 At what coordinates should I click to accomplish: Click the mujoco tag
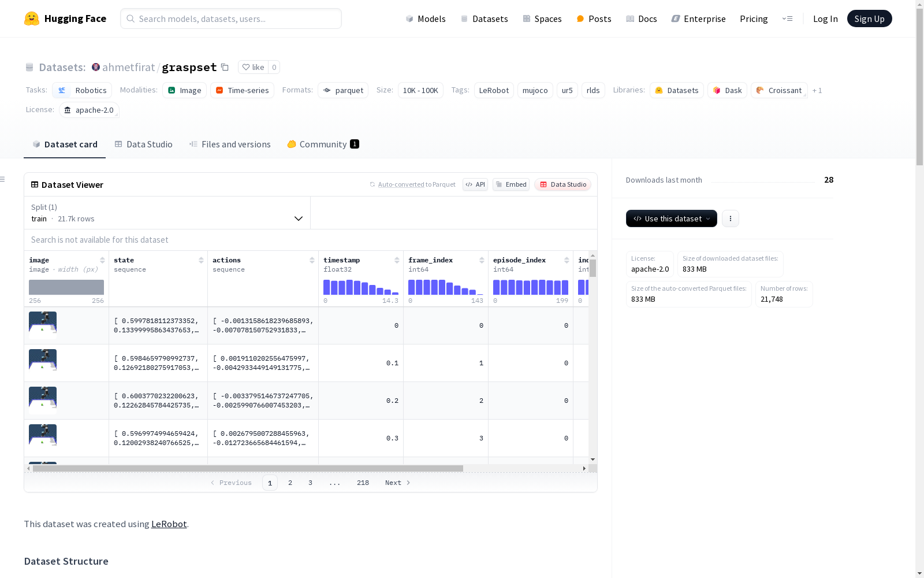pyautogui.click(x=535, y=90)
